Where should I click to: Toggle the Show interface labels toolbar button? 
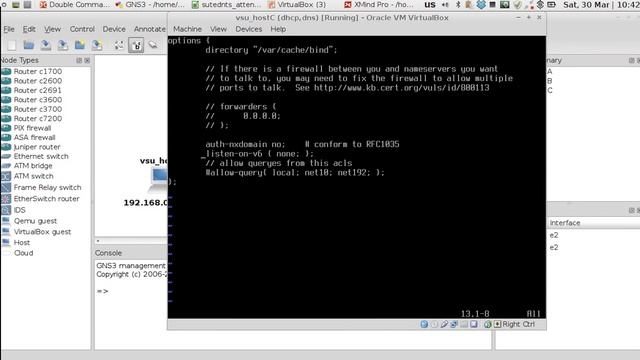(136, 45)
